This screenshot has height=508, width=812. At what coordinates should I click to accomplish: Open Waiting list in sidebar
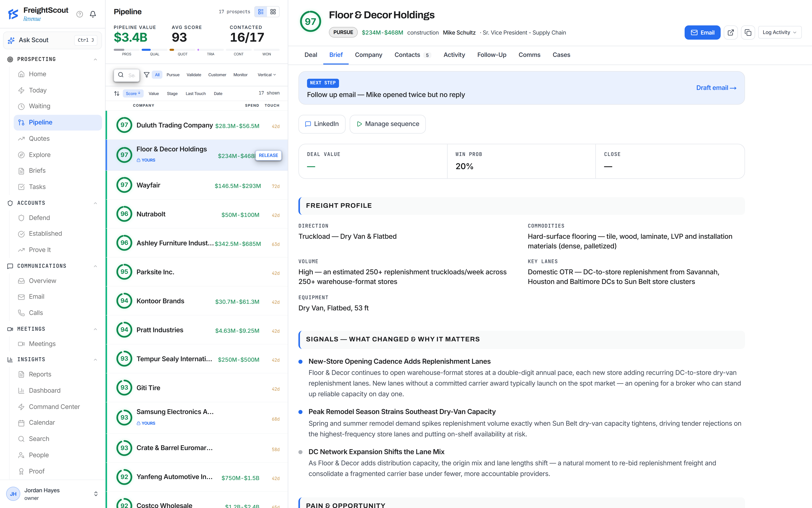(58, 106)
